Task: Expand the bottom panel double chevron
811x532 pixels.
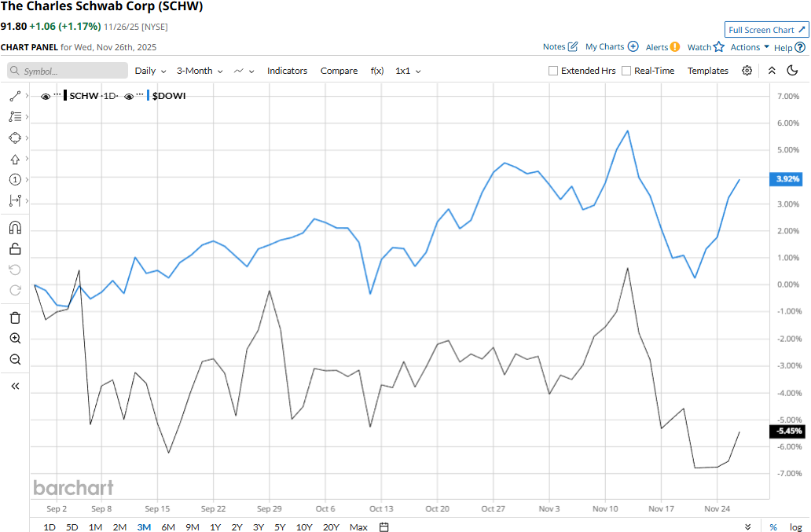Action: pyautogui.click(x=748, y=526)
